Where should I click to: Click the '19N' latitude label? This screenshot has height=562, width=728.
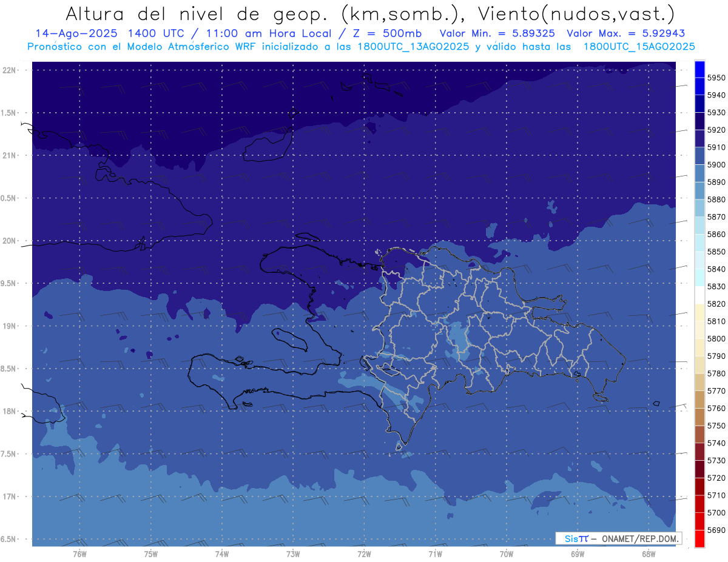point(9,326)
